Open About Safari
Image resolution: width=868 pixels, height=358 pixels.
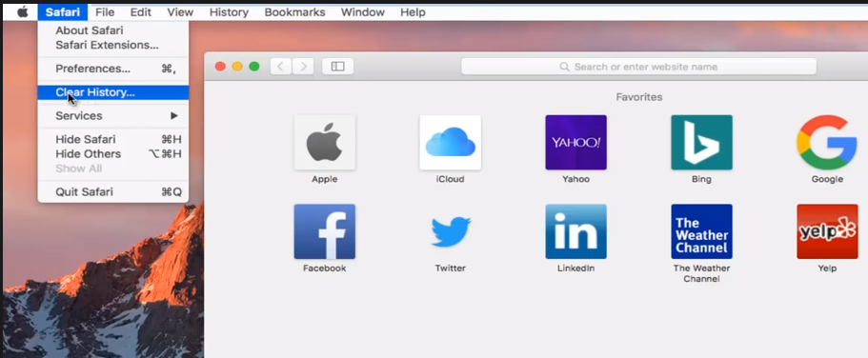[113, 30]
